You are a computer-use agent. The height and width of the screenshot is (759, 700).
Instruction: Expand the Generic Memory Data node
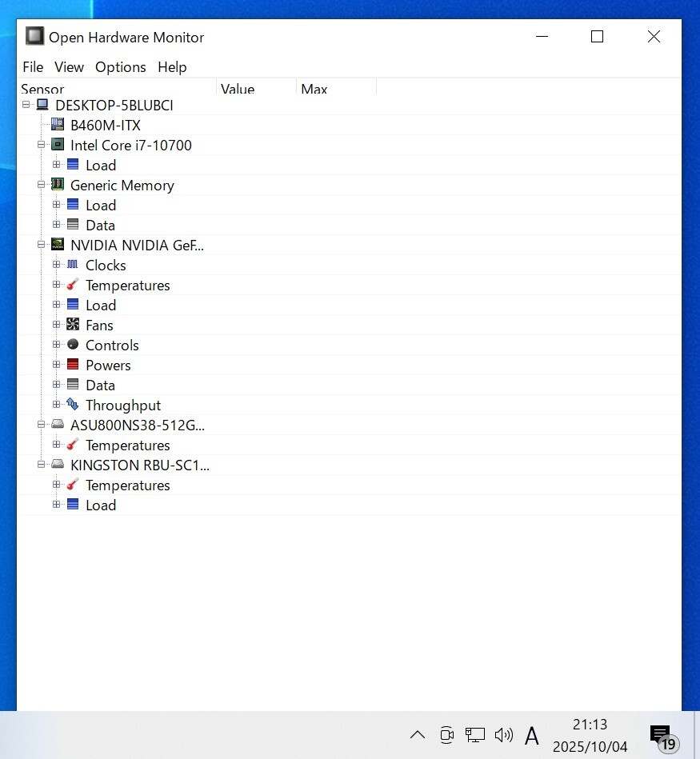(57, 225)
